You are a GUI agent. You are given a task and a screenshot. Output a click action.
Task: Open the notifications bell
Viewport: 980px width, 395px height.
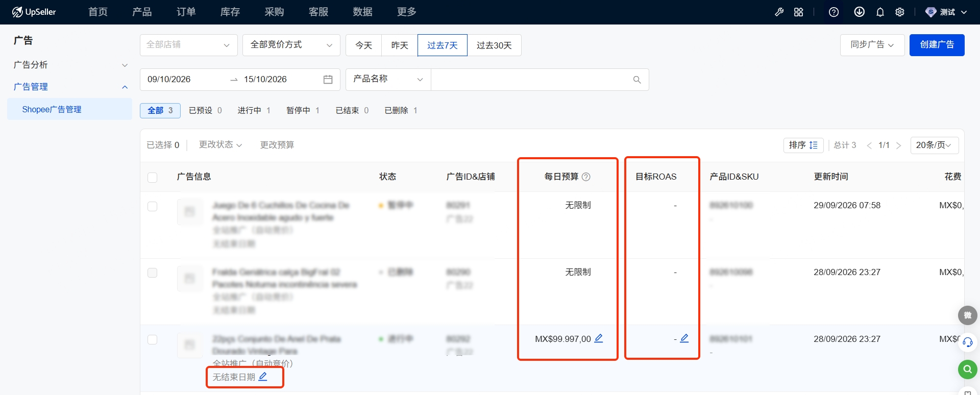pyautogui.click(x=880, y=12)
